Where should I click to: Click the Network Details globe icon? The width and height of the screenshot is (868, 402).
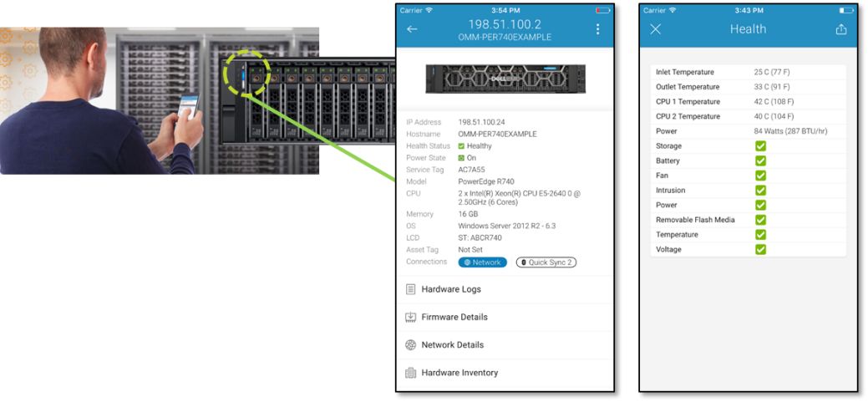click(x=410, y=345)
